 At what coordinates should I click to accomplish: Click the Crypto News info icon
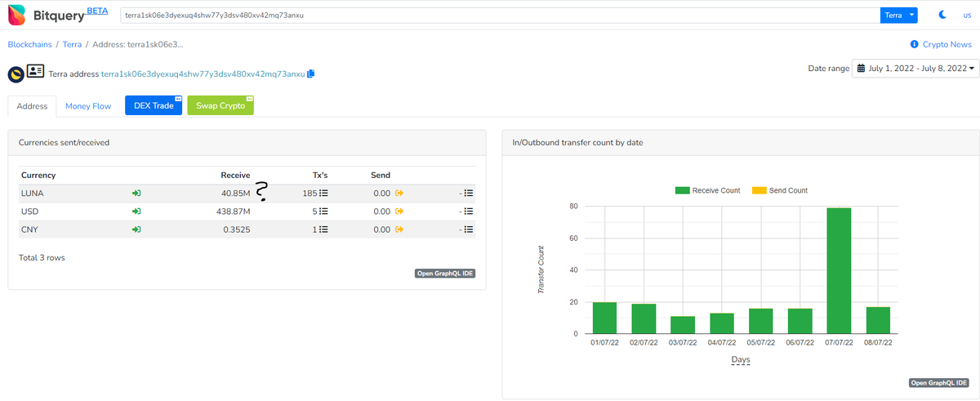tap(914, 44)
